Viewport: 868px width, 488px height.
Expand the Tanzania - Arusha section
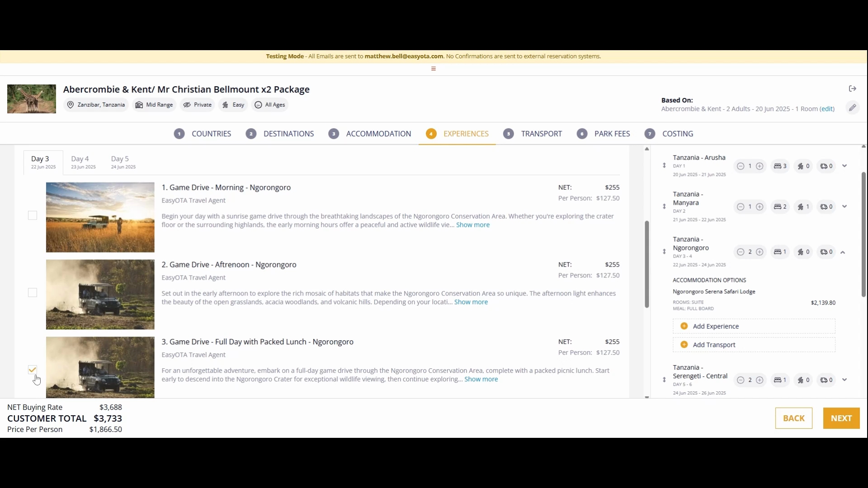coord(844,166)
